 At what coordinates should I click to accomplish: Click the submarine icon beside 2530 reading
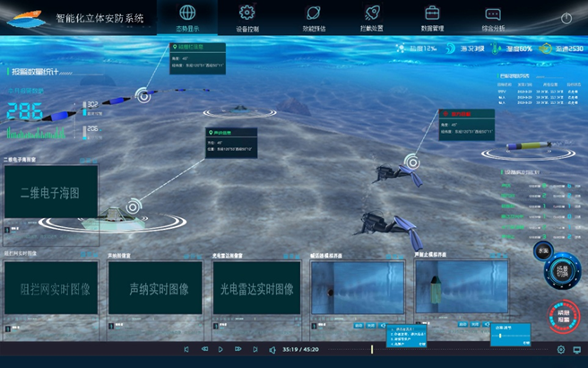tap(545, 48)
